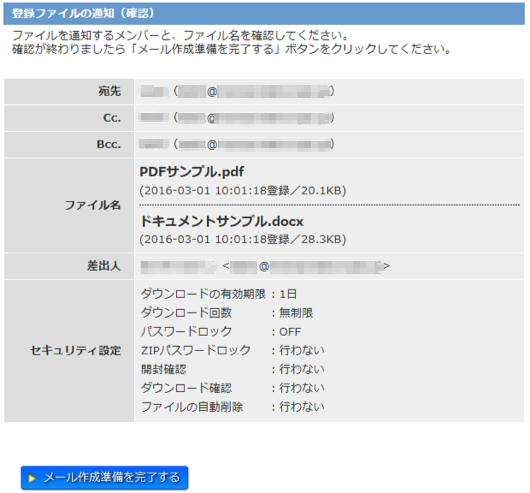Click the ダウンロード確認 setting line
This screenshot has width=530, height=493.
[233, 388]
